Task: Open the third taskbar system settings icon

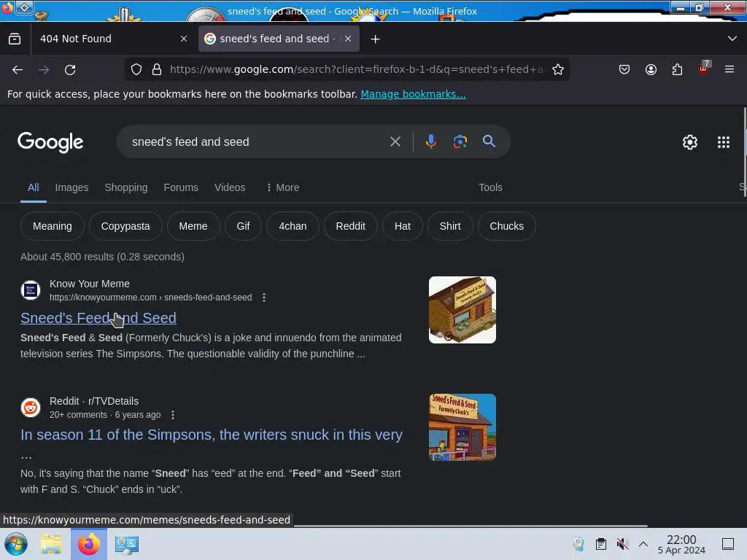Action: tap(126, 544)
